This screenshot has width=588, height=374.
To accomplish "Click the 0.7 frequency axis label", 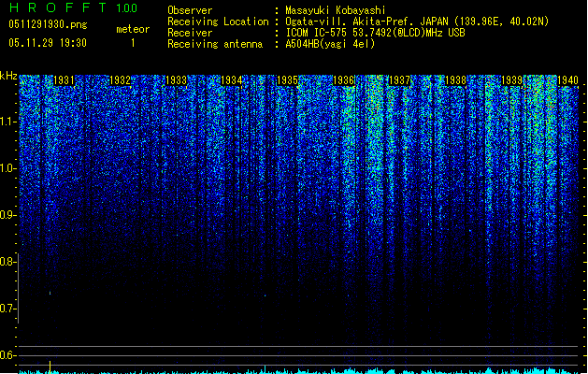I will click(8, 309).
